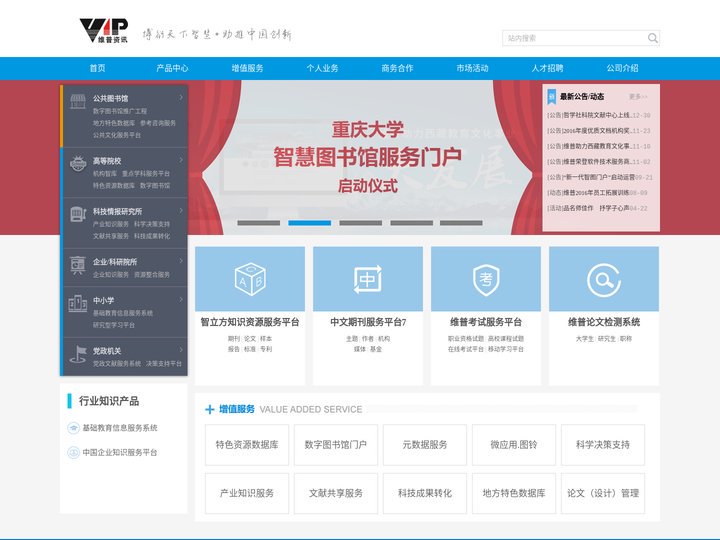The image size is (720, 540).
Task: Open the 人才招聘 nav item
Action: pyautogui.click(x=547, y=68)
